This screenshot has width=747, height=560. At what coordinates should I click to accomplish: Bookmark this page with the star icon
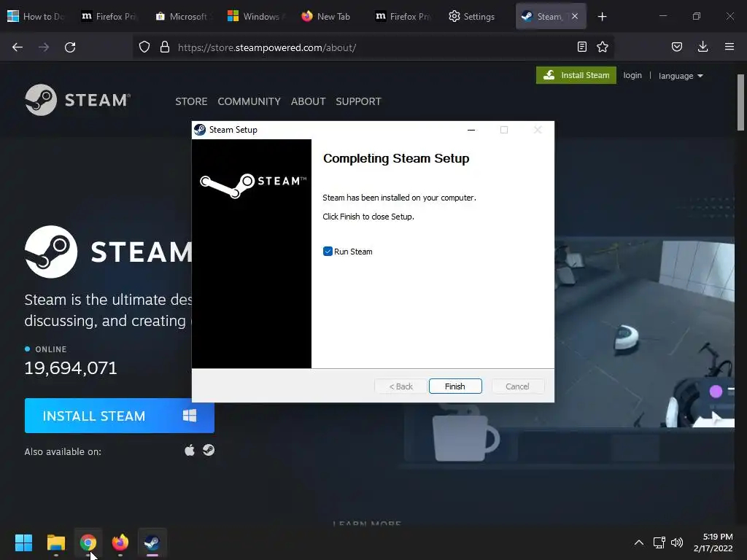point(603,47)
